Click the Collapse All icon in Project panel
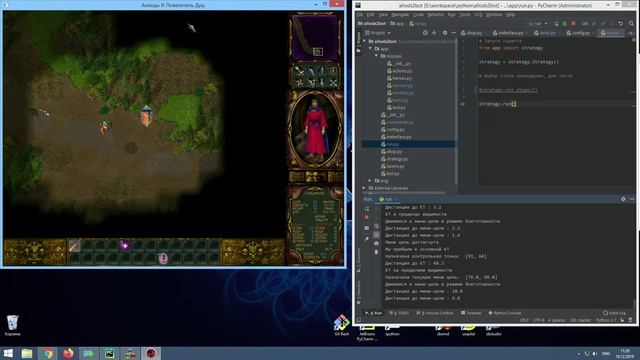Image resolution: width=640 pixels, height=360 pixels. (434, 33)
